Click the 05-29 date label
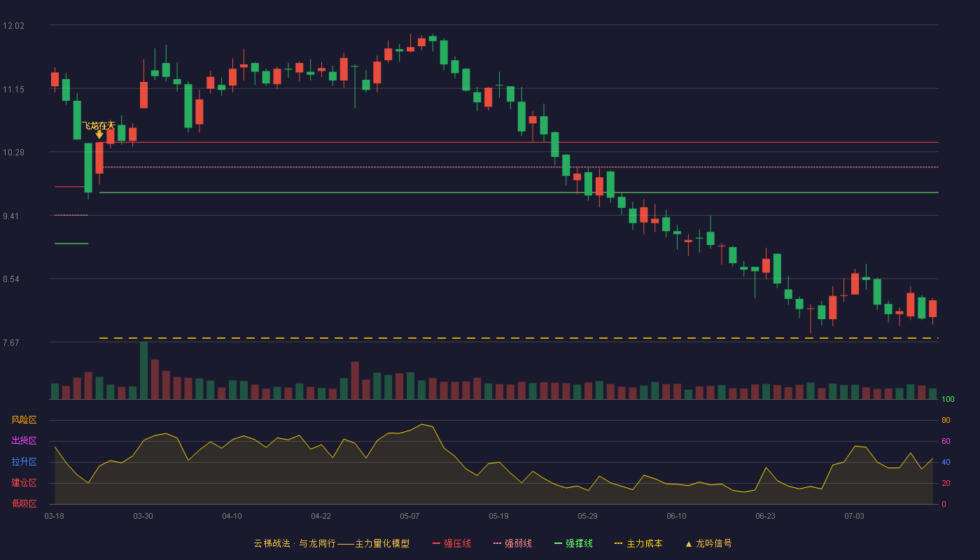 587,516
